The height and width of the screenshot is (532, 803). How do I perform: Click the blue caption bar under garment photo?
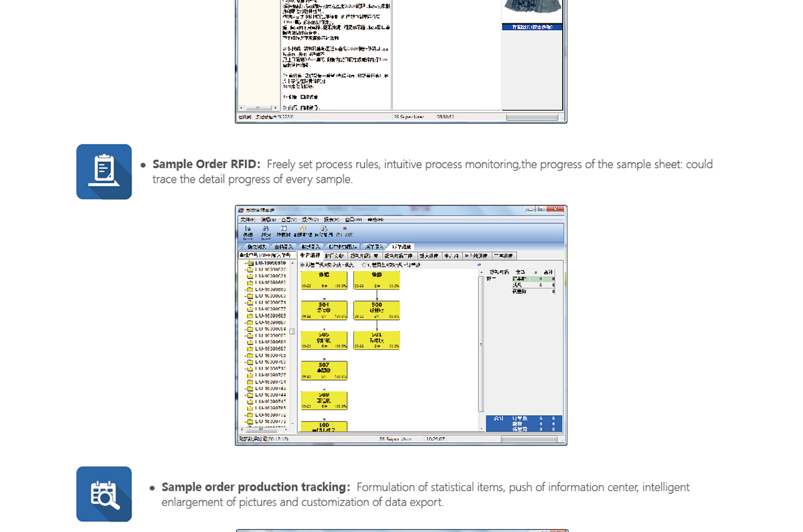[532, 27]
